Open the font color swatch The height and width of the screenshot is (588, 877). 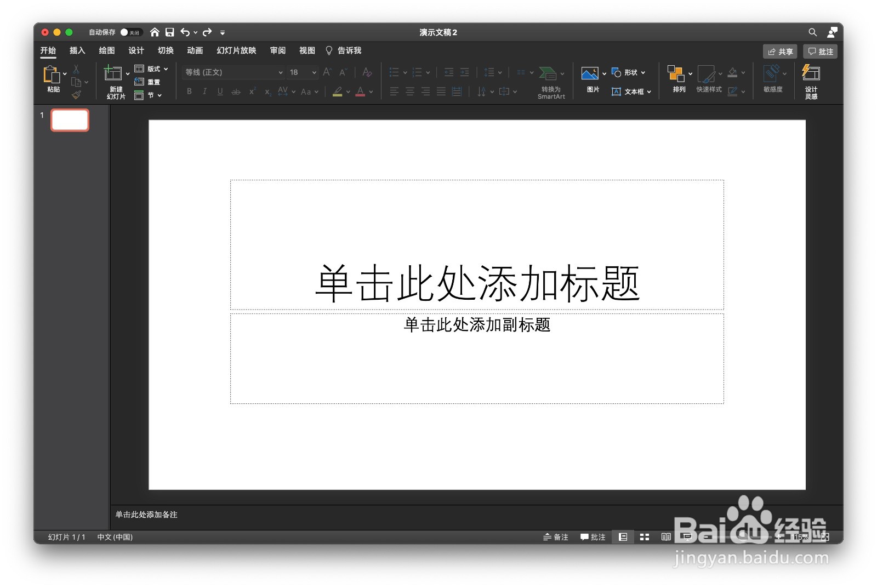pyautogui.click(x=361, y=92)
